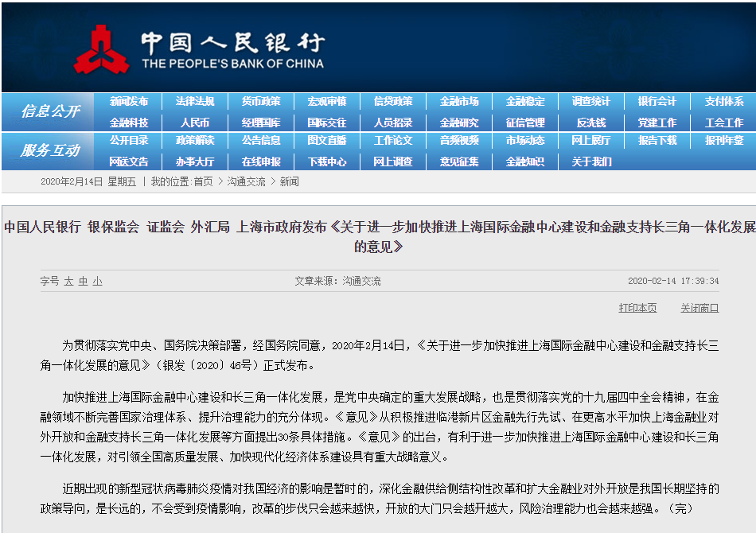Image resolution: width=756 pixels, height=533 pixels.
Task: Select 反洗钱 navigation link
Action: [591, 123]
